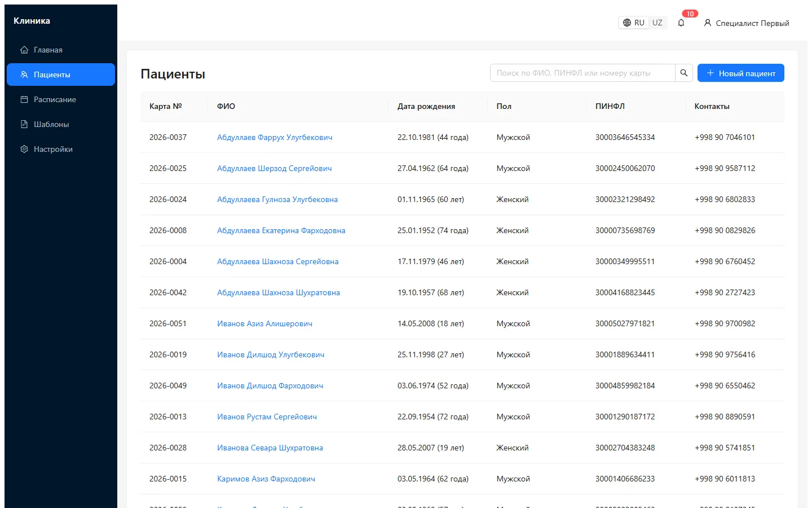Click the globe language icon
The height and width of the screenshot is (508, 812).
(x=627, y=23)
